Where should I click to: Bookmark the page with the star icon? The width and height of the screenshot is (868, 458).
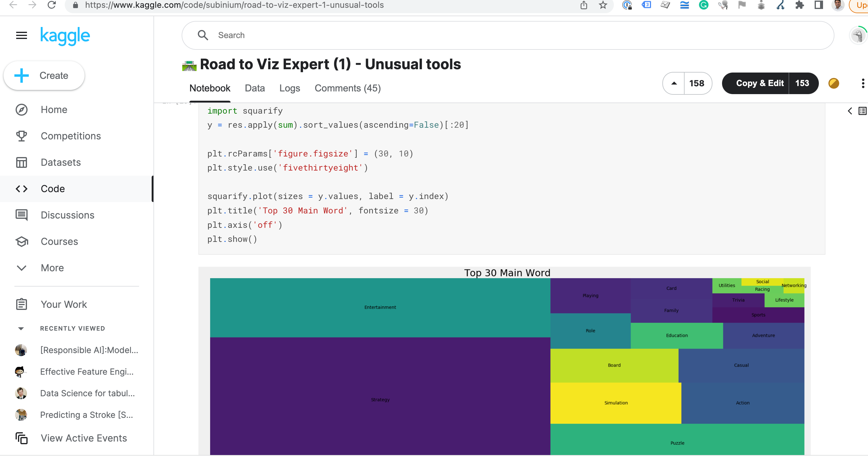pos(603,5)
